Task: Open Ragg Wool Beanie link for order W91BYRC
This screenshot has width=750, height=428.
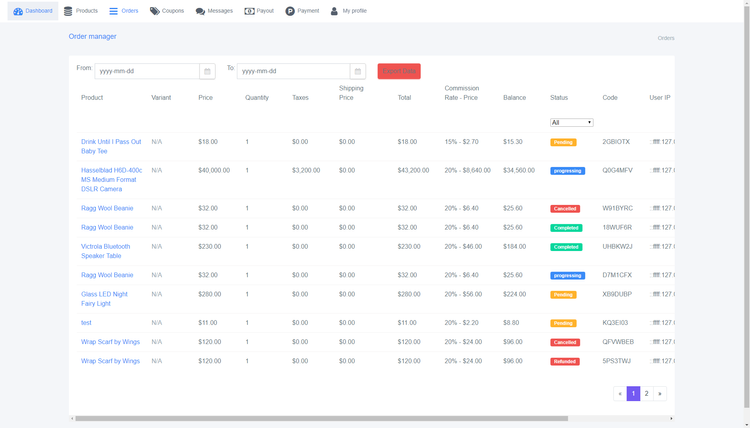Action: pos(107,209)
